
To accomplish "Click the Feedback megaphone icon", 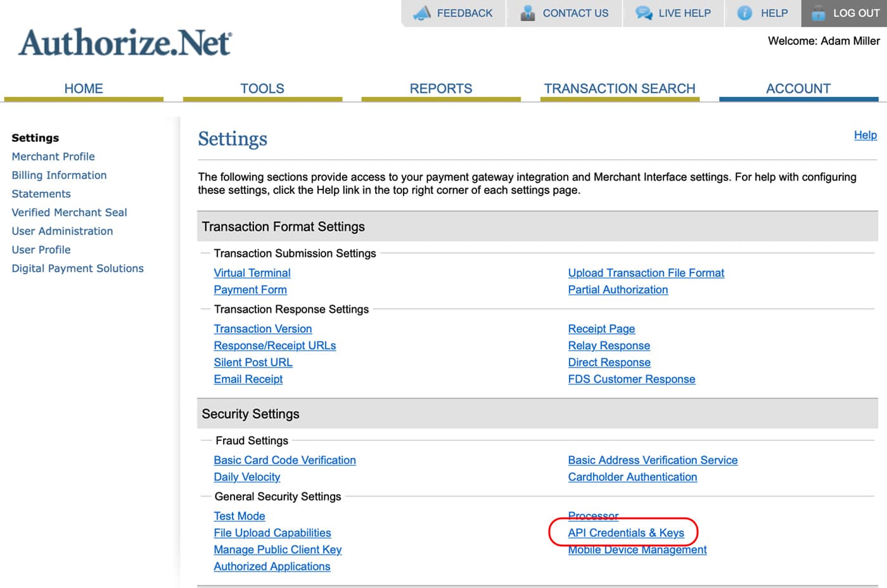I will (422, 13).
